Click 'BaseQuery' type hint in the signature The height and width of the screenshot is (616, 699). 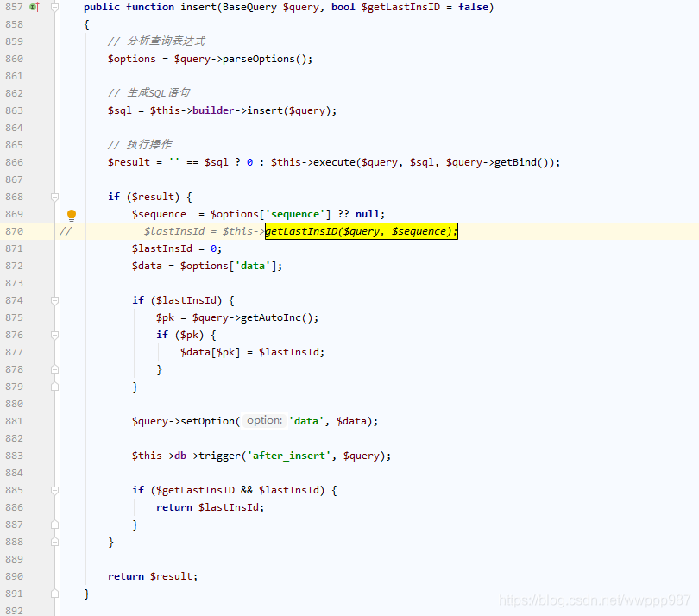249,7
